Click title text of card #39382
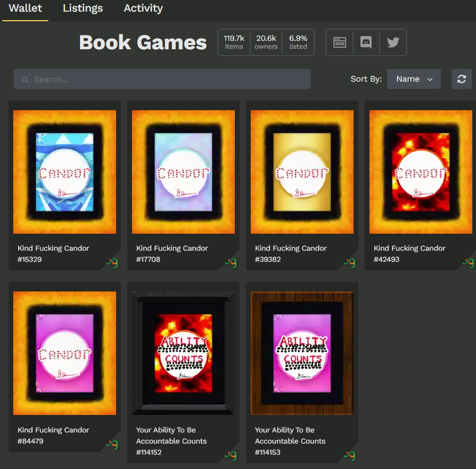Screen dimensions: 476x469 point(291,254)
